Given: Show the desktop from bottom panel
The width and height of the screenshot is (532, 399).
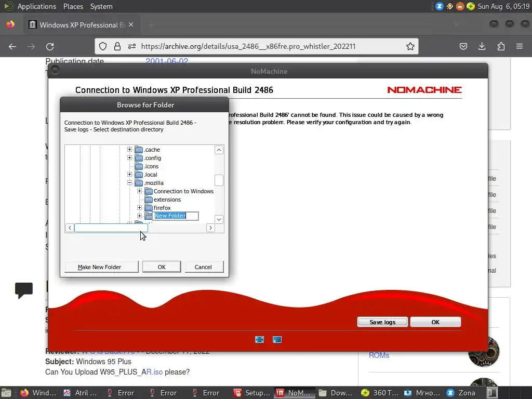Looking at the screenshot, I should tap(6, 393).
